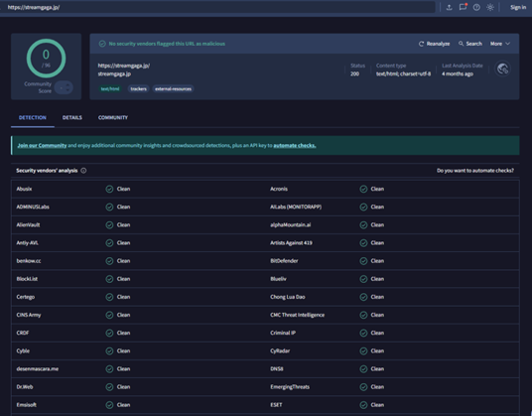The image size is (532, 416).
Task: Click the external-resources tag
Action: (173, 89)
